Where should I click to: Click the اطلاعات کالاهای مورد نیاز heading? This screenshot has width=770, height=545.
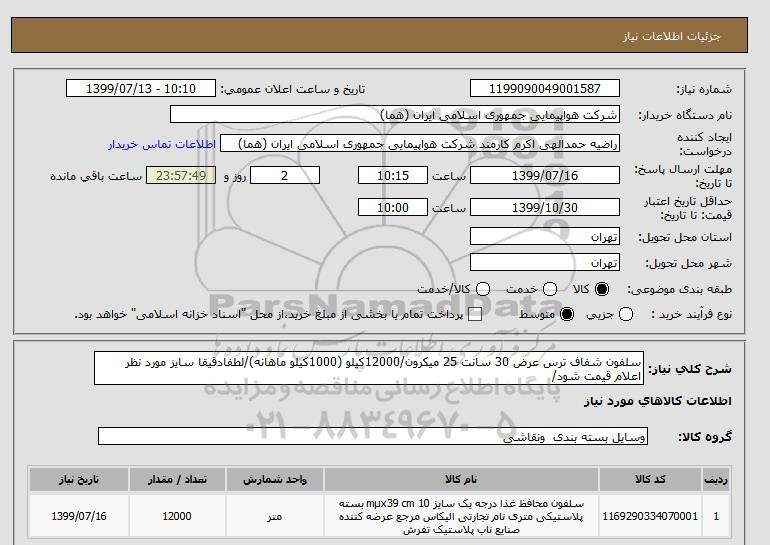[x=658, y=401]
